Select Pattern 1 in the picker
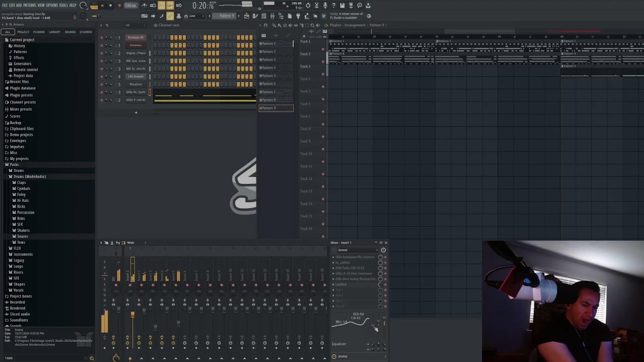 pyautogui.click(x=276, y=44)
